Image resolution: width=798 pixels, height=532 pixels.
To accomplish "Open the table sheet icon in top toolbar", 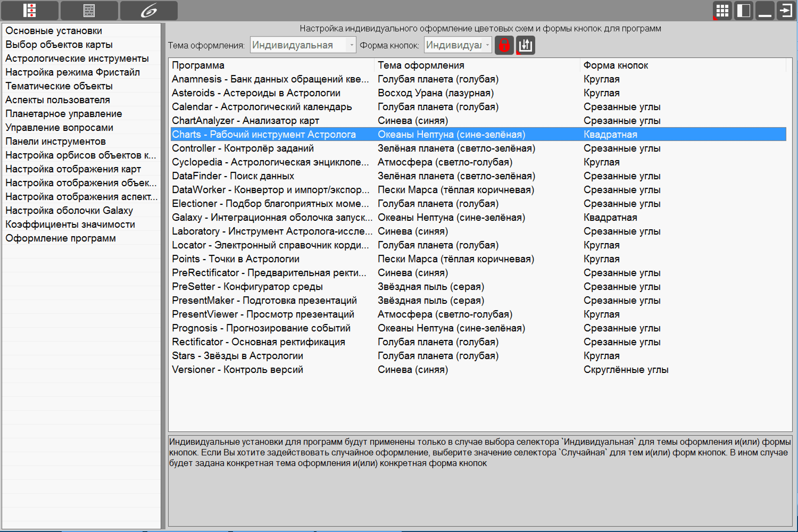I will point(89,11).
